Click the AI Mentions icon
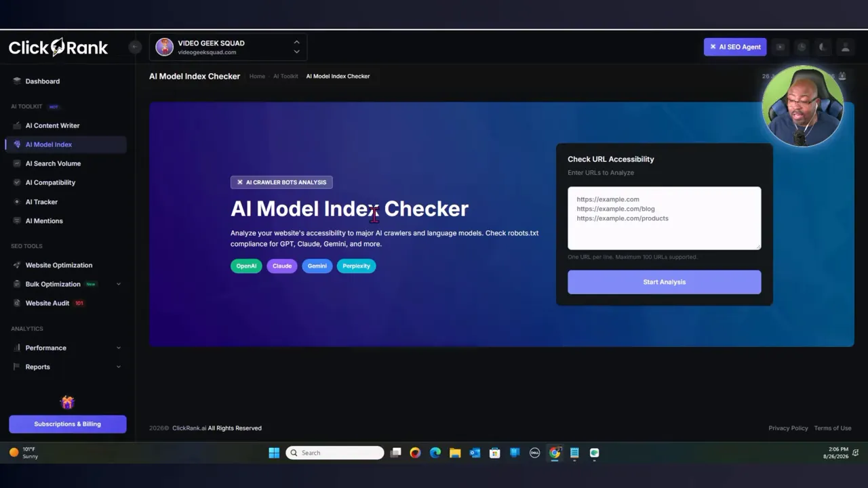 17,221
